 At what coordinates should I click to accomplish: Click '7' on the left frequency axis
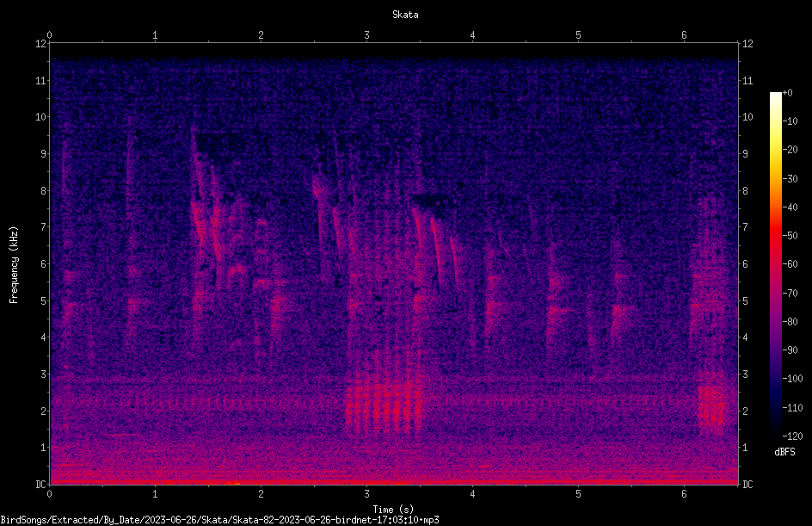pos(44,227)
